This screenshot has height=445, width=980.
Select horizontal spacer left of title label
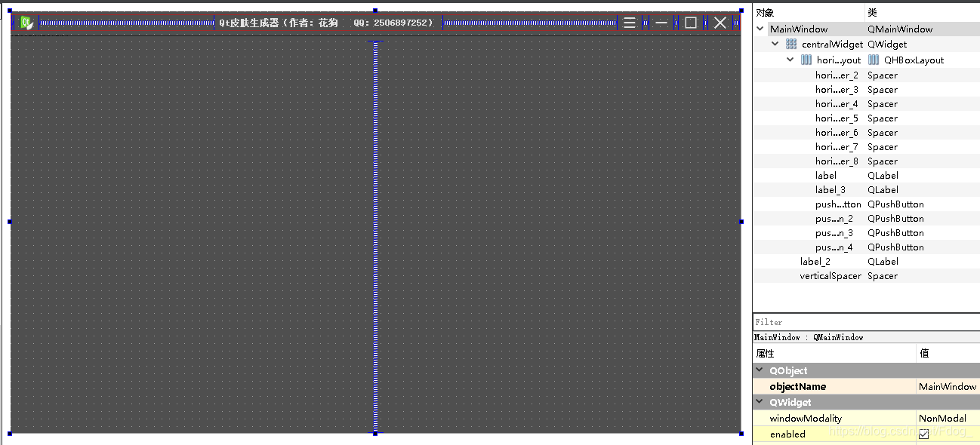tap(126, 23)
